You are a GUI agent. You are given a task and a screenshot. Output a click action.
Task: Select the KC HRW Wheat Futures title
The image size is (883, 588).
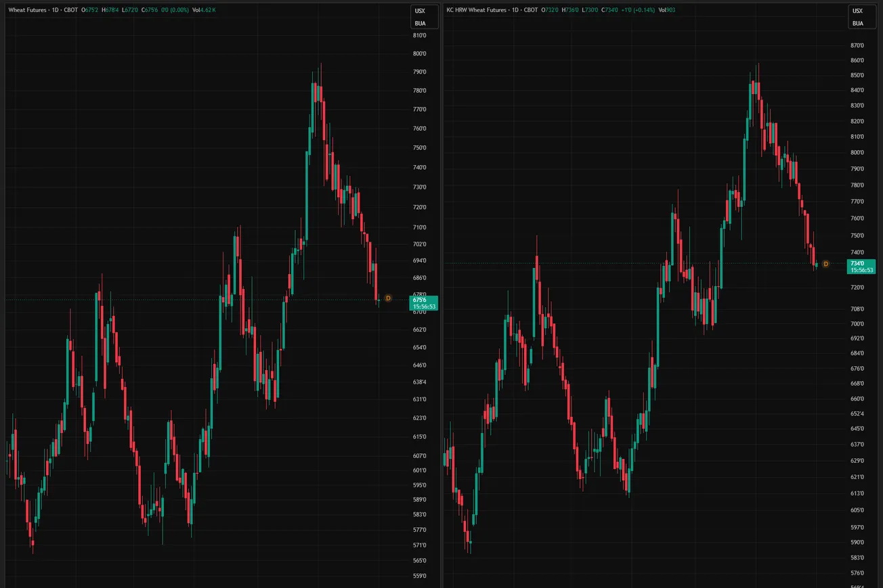[476, 10]
